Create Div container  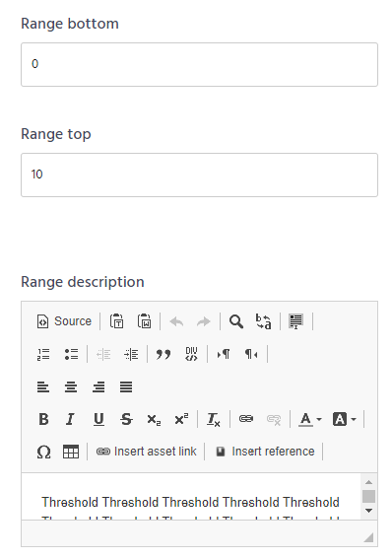coord(191,354)
